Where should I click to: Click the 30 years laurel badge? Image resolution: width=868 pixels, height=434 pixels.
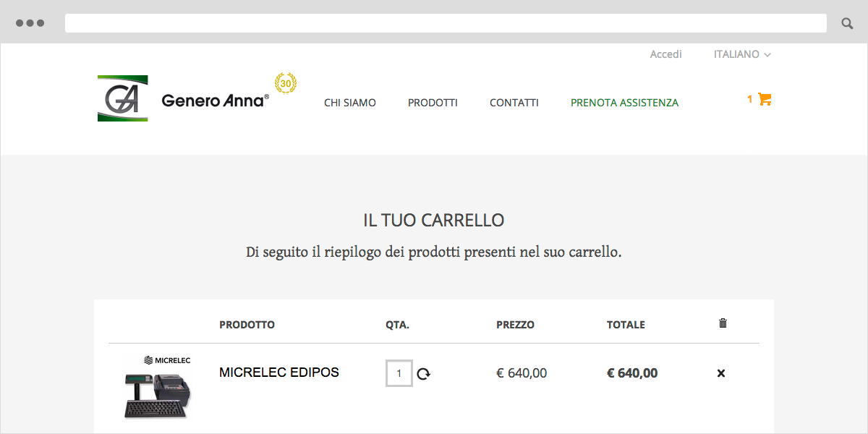pyautogui.click(x=286, y=84)
